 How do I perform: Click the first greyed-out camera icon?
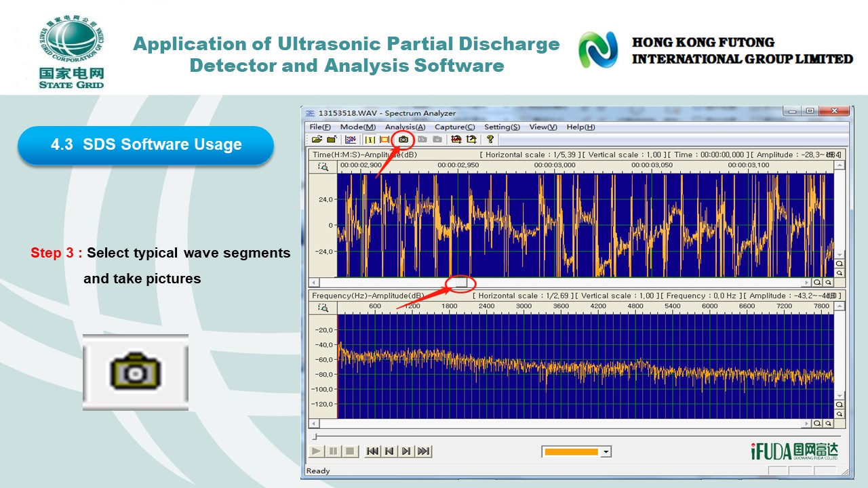coord(422,140)
